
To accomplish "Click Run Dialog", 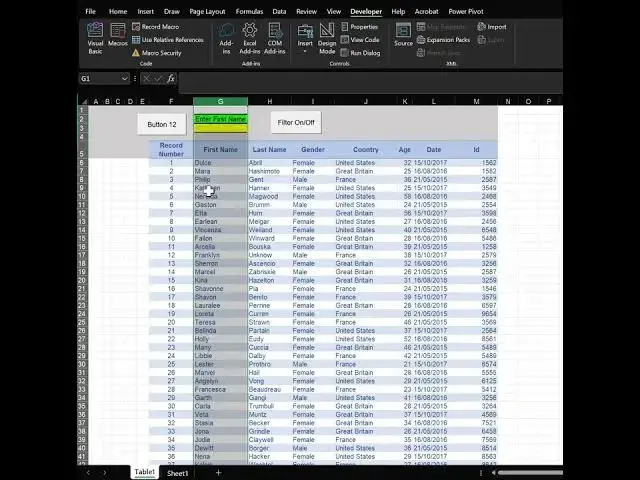I will (x=360, y=53).
